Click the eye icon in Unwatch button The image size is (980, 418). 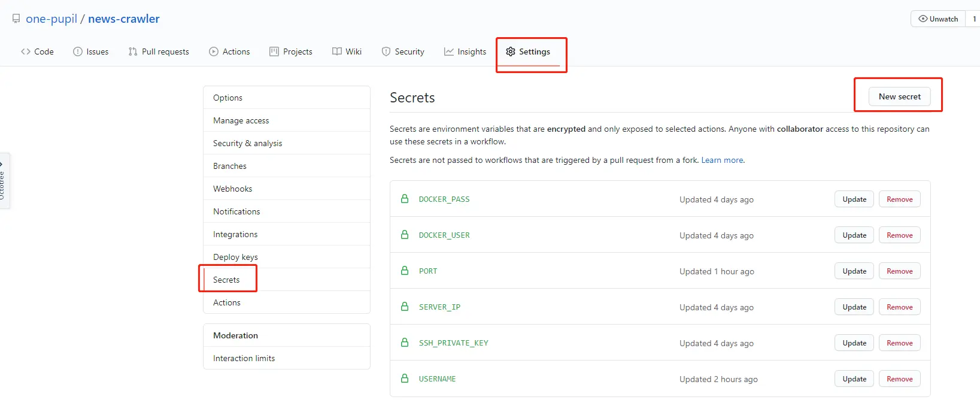click(x=923, y=19)
